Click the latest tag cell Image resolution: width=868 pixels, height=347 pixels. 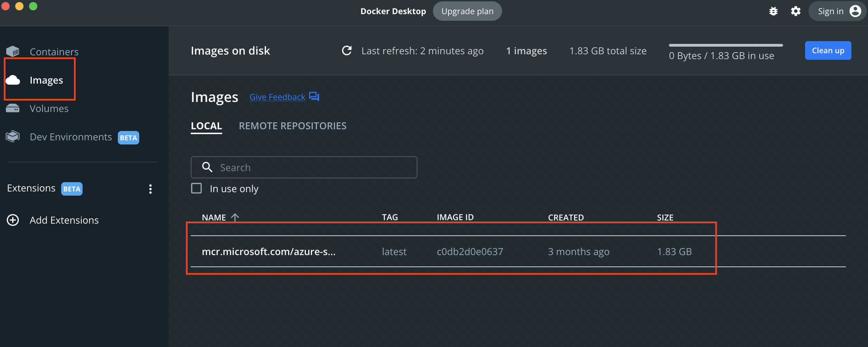[394, 252]
